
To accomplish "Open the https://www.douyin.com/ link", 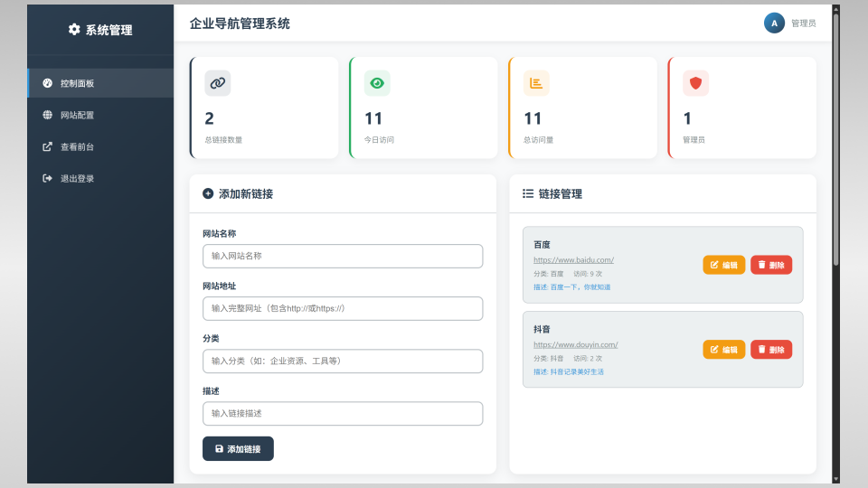I will (575, 344).
